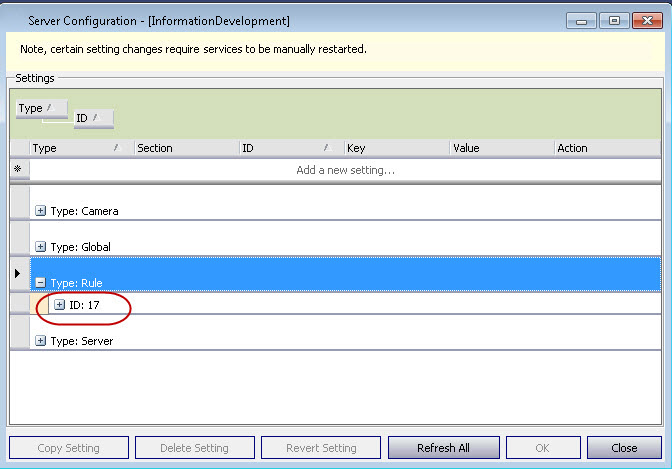Click the Type group-by chip
Image resolution: width=672 pixels, height=469 pixels.
coord(41,108)
